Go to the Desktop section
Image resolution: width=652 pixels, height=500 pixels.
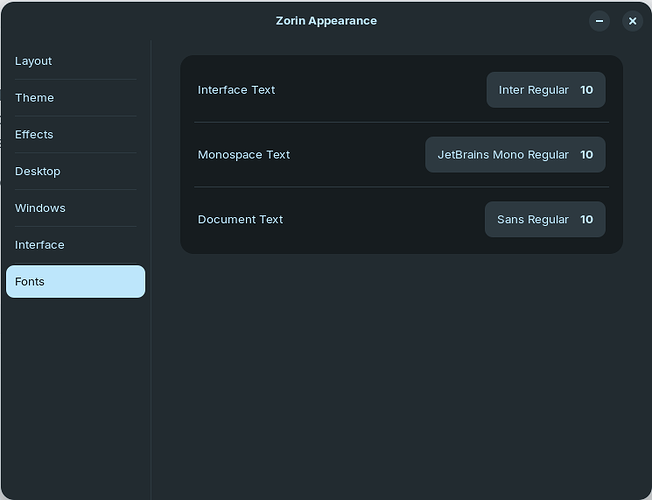[75, 171]
